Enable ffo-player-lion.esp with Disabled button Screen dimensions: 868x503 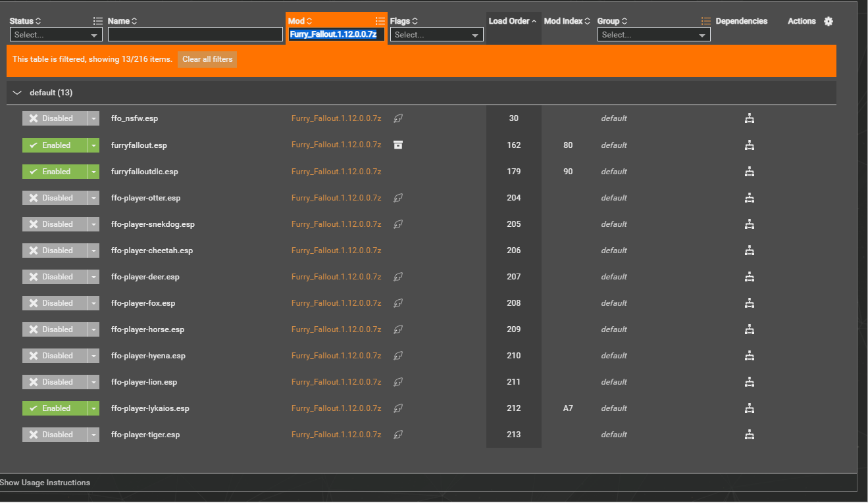[55, 381]
